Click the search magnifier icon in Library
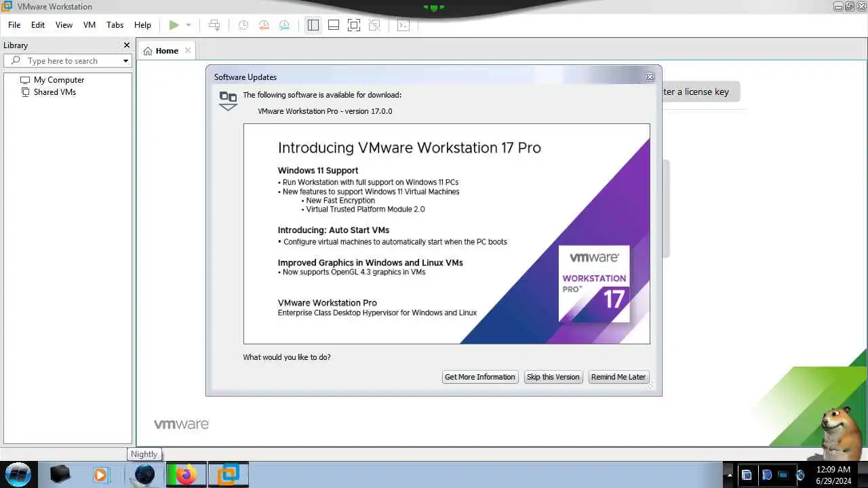 [x=16, y=61]
